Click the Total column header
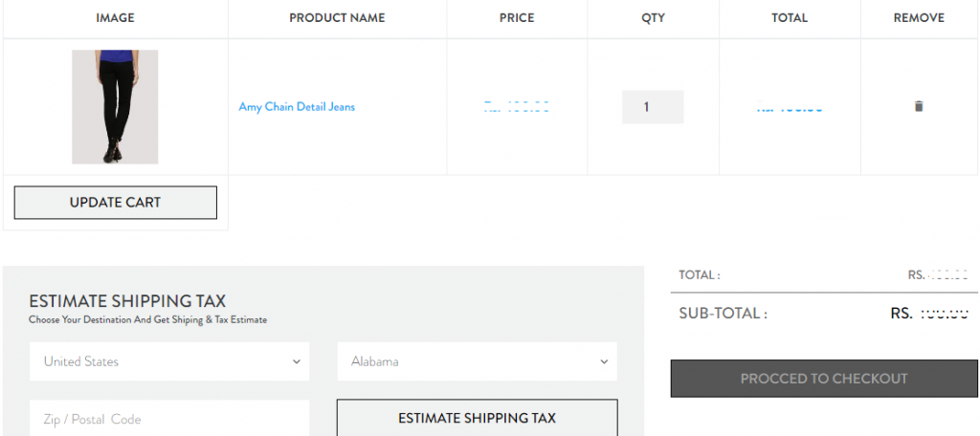 pyautogui.click(x=790, y=18)
